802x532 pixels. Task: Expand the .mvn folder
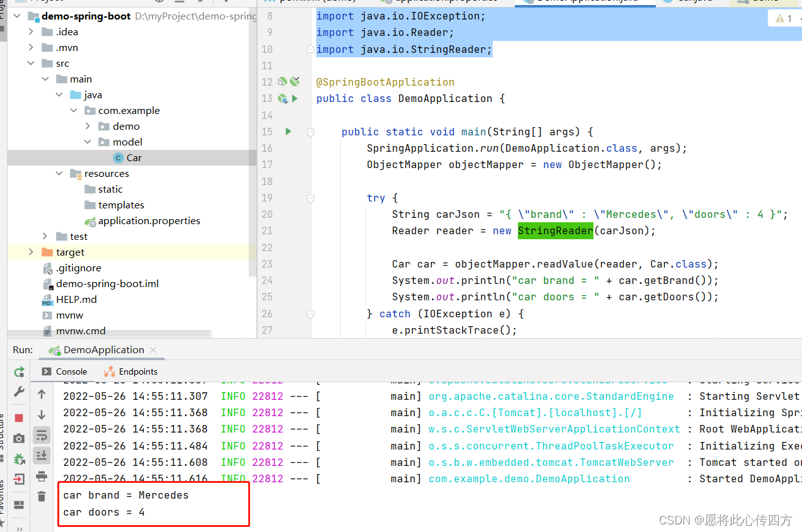click(32, 47)
